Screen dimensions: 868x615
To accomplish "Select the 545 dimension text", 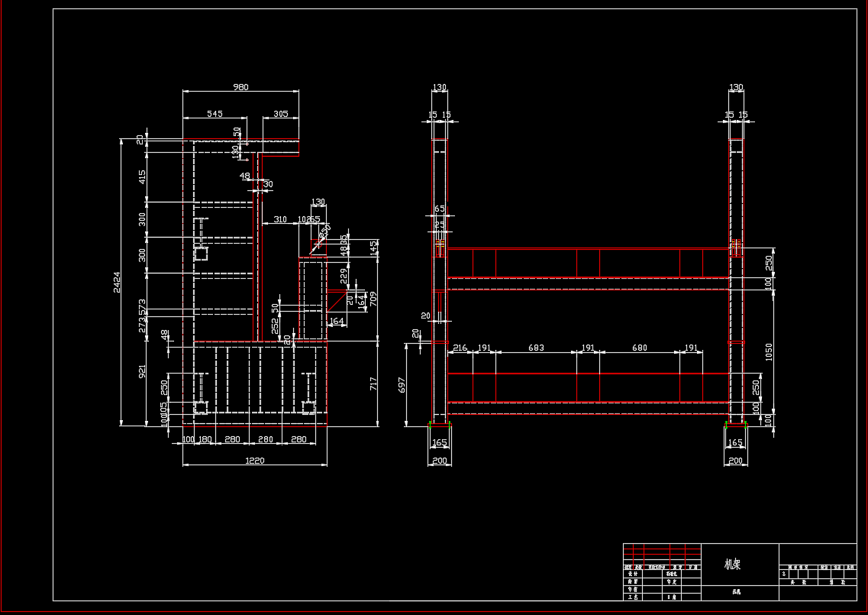I will click(215, 114).
